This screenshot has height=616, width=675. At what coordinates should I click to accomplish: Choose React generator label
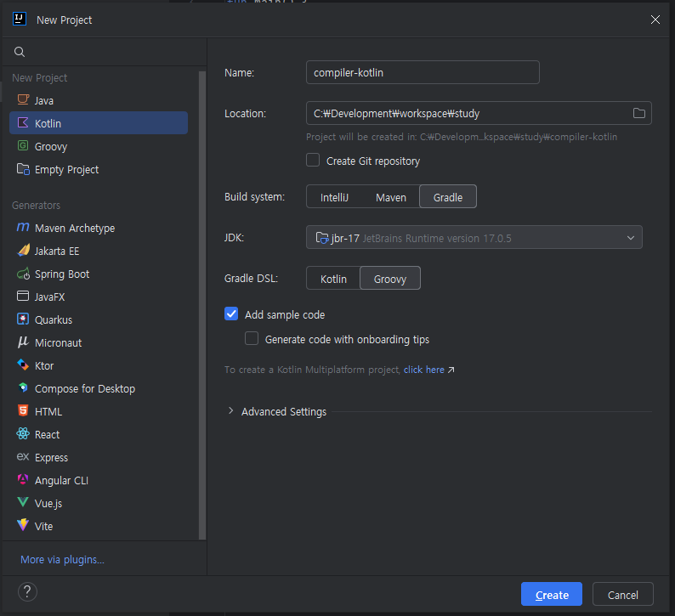(x=47, y=434)
